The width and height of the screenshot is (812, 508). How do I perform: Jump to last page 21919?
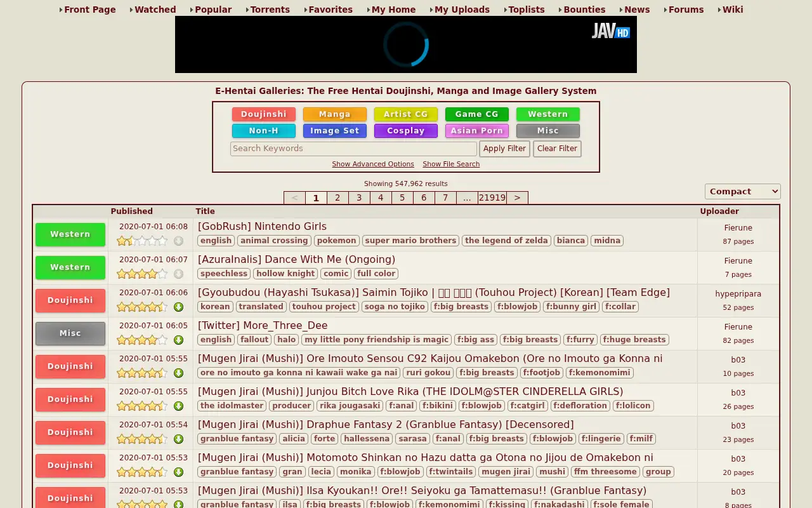(492, 197)
